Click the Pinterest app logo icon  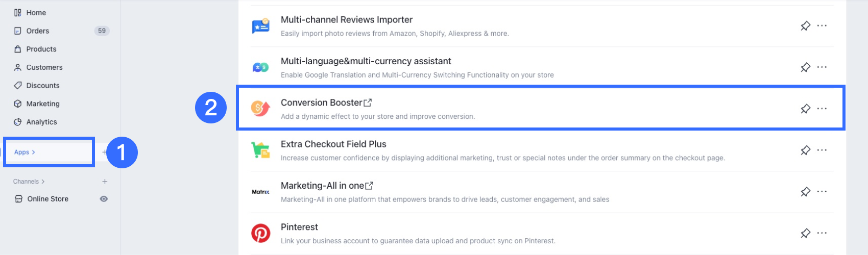point(261,233)
